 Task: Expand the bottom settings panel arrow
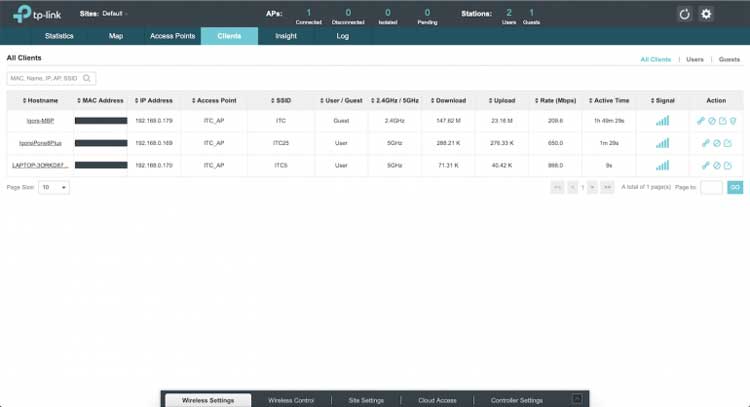pos(576,400)
